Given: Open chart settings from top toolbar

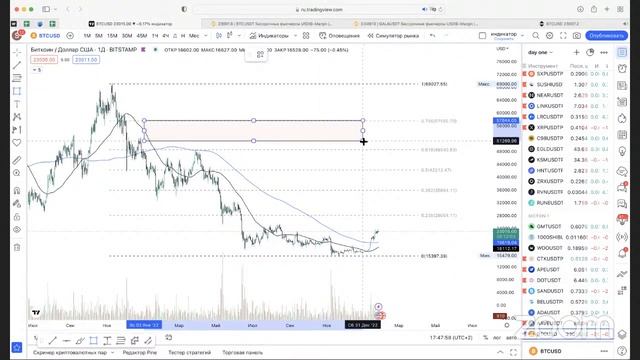Looking at the screenshot, I should 549,36.
